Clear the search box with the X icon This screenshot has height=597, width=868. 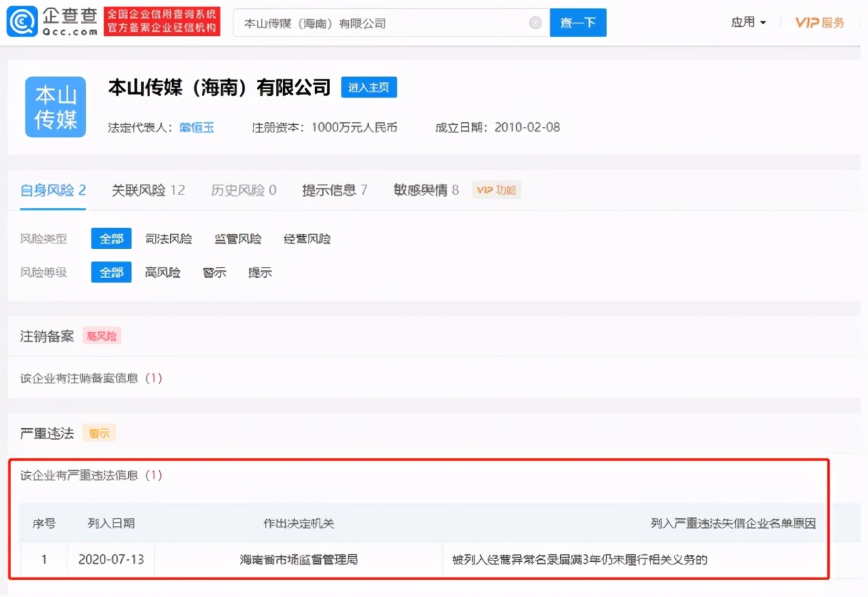tap(535, 22)
